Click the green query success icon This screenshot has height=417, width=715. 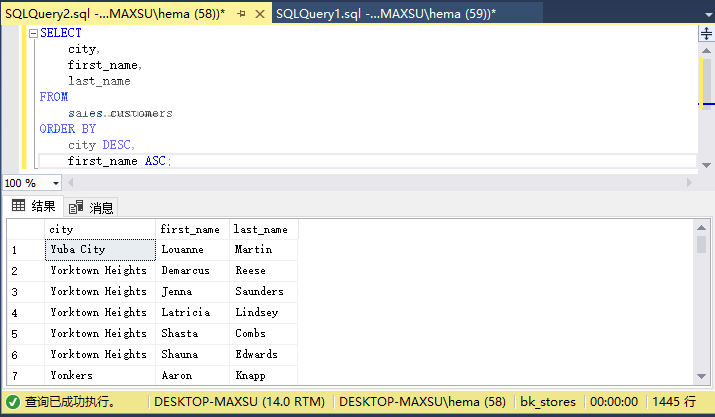click(13, 402)
